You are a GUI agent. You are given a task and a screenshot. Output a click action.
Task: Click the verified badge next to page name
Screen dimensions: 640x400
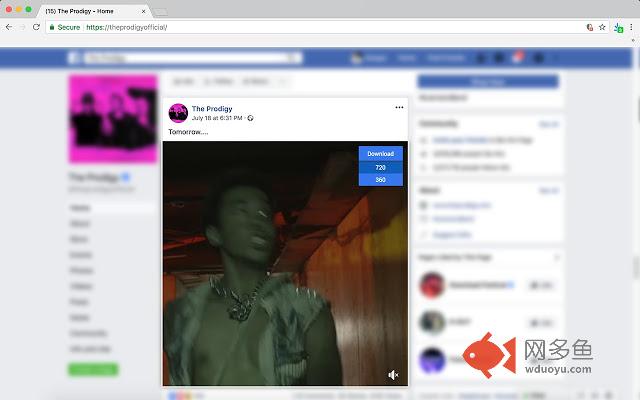126,177
